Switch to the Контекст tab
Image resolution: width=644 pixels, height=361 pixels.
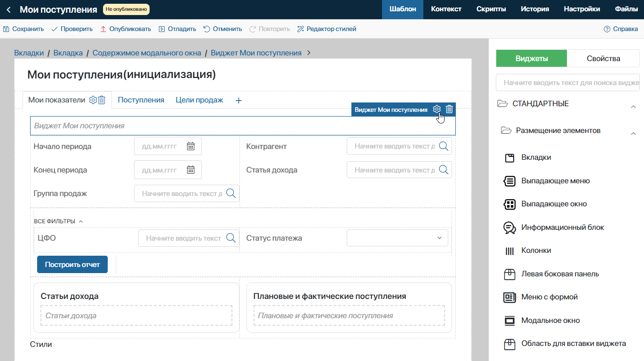pos(446,9)
